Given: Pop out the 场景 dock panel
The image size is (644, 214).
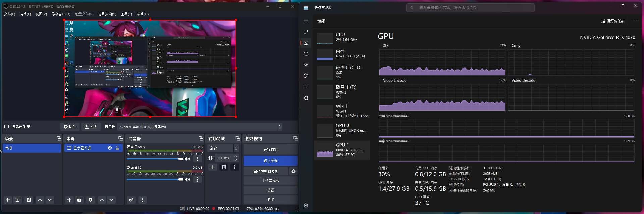Looking at the screenshot, I should point(59,138).
